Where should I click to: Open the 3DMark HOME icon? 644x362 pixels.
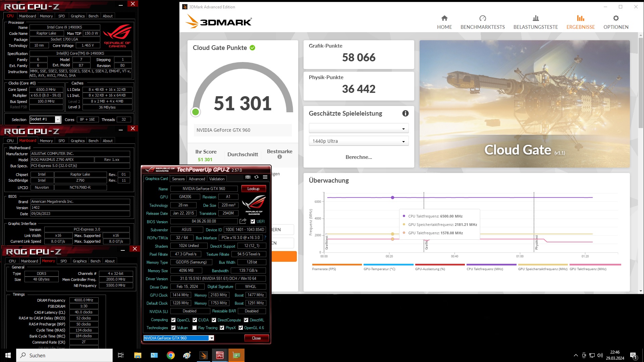click(444, 18)
